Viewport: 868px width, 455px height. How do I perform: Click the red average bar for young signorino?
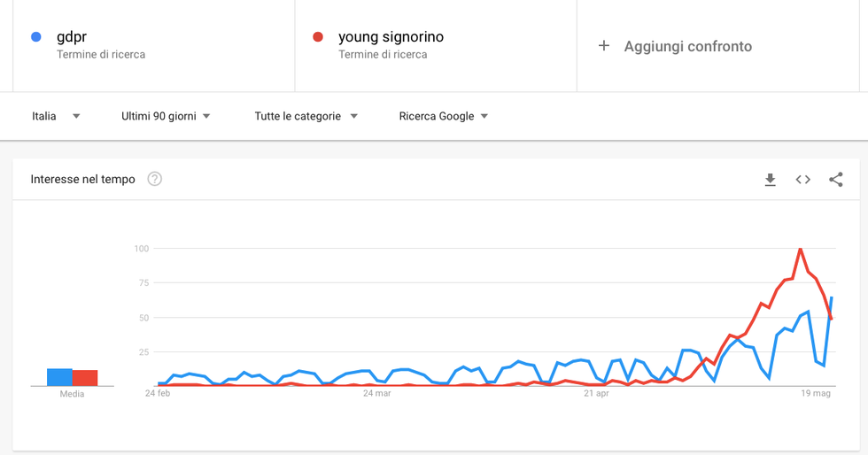[85, 378]
